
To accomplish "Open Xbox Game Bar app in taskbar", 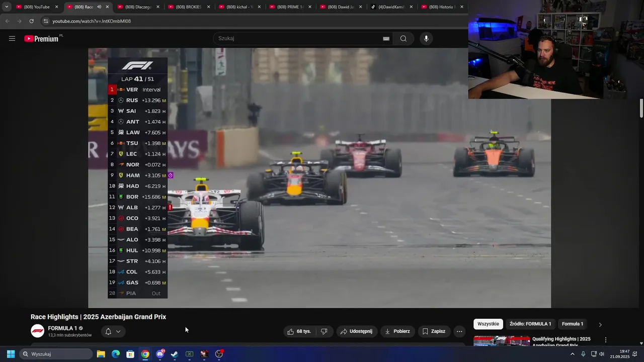I will pos(189,354).
